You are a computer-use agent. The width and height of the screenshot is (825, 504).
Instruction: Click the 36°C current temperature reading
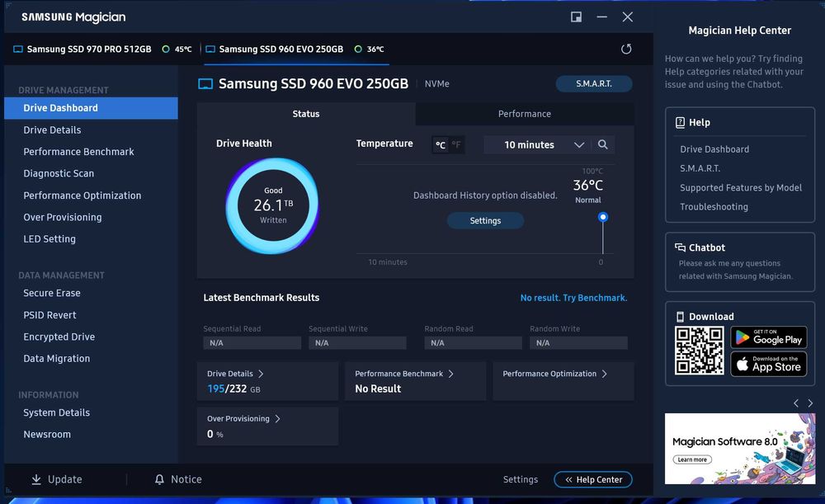tap(587, 186)
